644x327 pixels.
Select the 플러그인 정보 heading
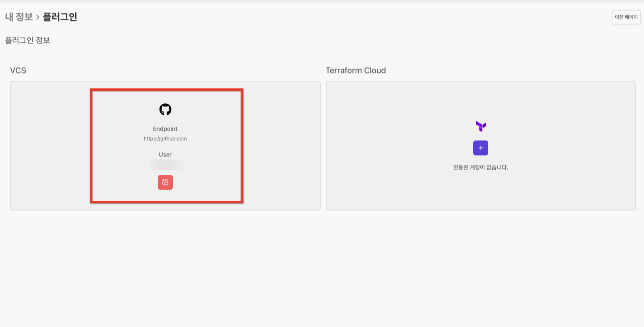[x=27, y=41]
